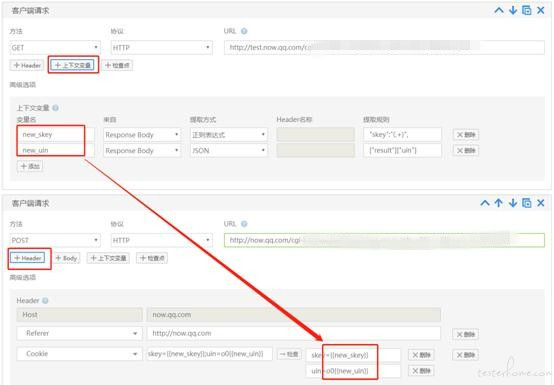Click + Header button in first request
Image resolution: width=554 pixels, height=385 pixels.
[27, 65]
